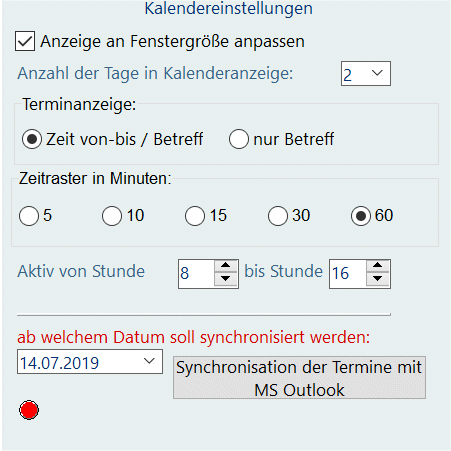Screen dimensions: 451x451
Task: Increase the 'bis Stunde' value
Action: pyautogui.click(x=377, y=266)
